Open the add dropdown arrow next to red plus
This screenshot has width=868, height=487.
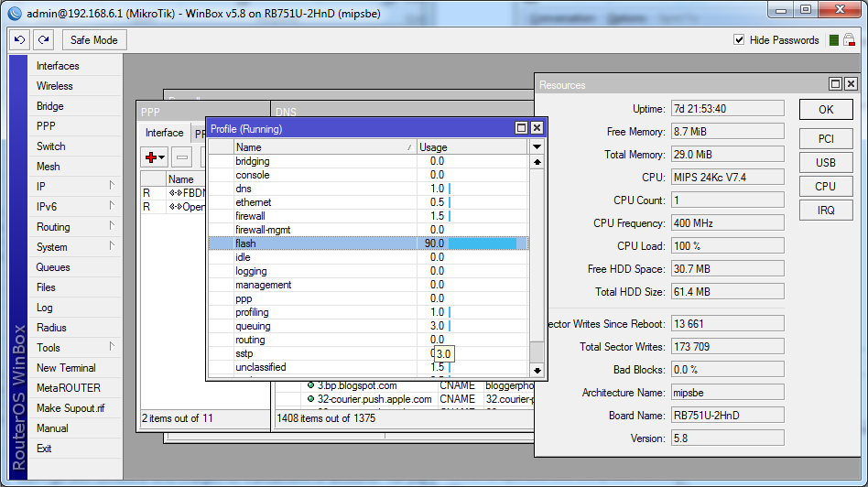(162, 158)
